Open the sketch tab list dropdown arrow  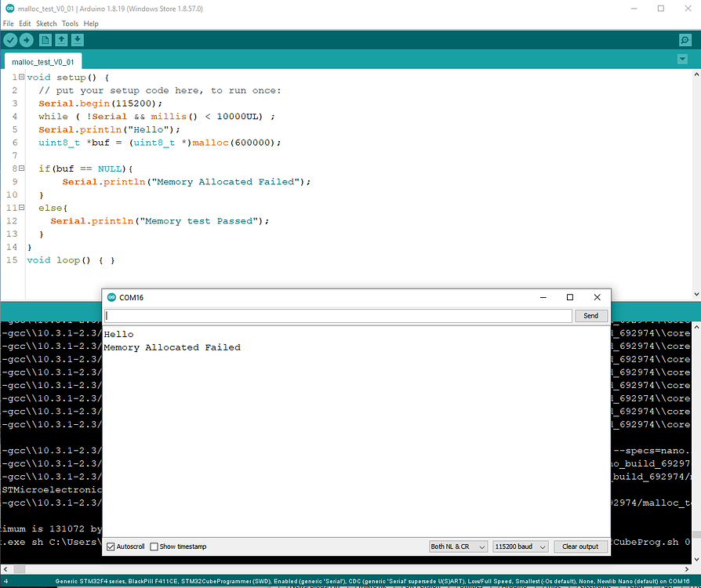(682, 58)
